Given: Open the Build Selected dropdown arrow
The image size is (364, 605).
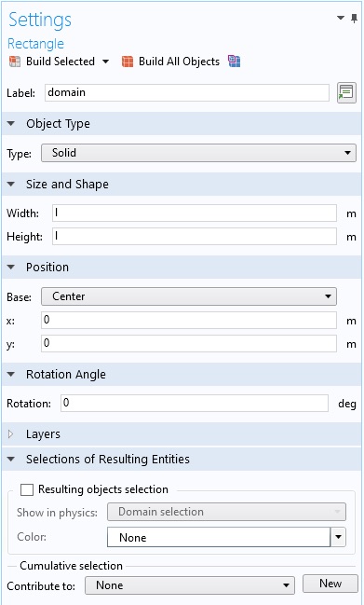Looking at the screenshot, I should (x=105, y=62).
